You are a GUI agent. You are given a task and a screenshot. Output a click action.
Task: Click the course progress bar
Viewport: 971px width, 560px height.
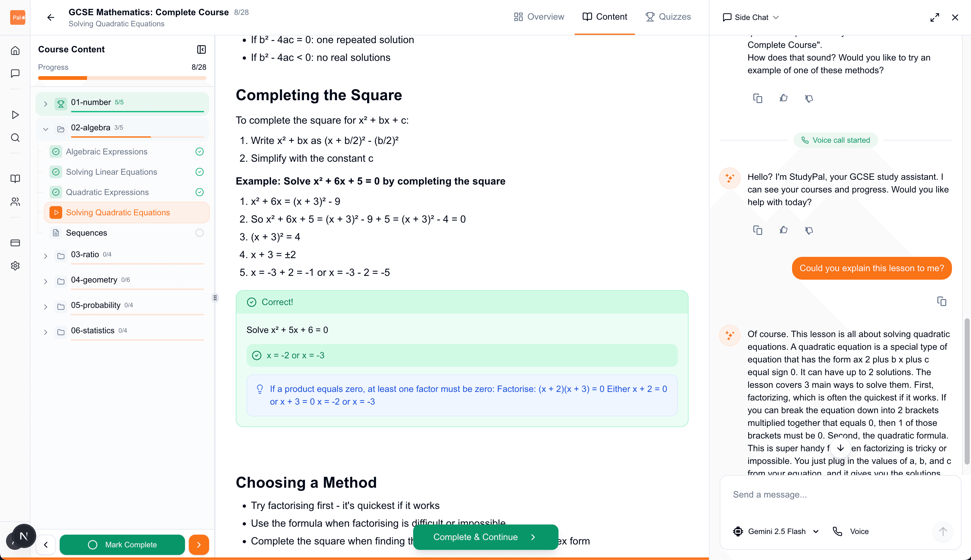122,78
